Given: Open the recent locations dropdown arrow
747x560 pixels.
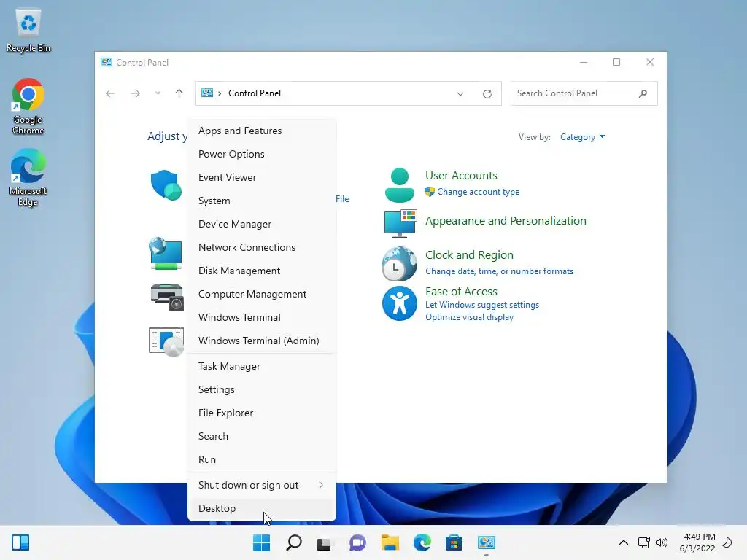Looking at the screenshot, I should click(158, 93).
